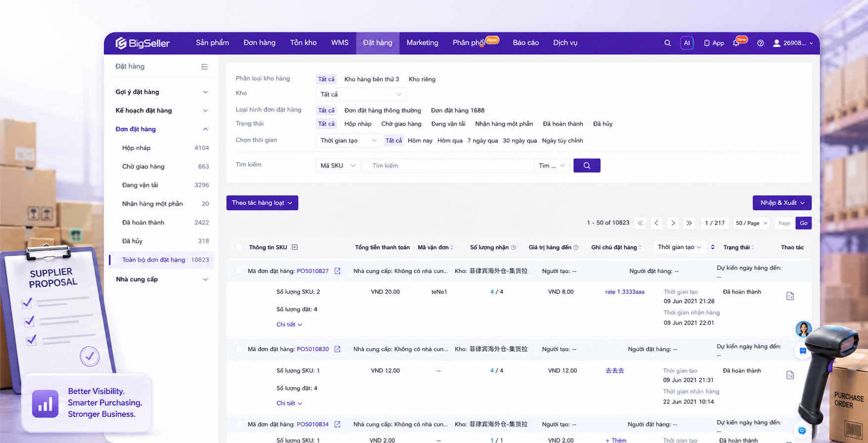Open the Thời gian tạo column dropdown
The height and width of the screenshot is (443, 868).
click(680, 247)
